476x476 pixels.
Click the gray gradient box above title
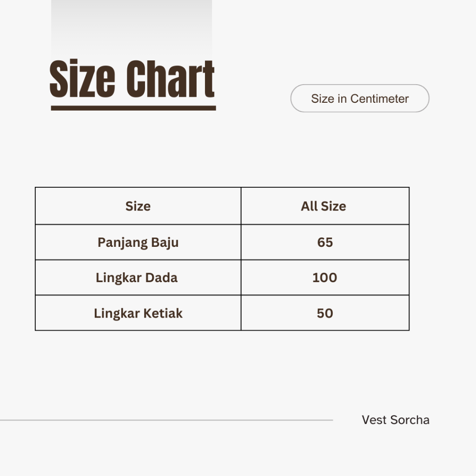132,29
